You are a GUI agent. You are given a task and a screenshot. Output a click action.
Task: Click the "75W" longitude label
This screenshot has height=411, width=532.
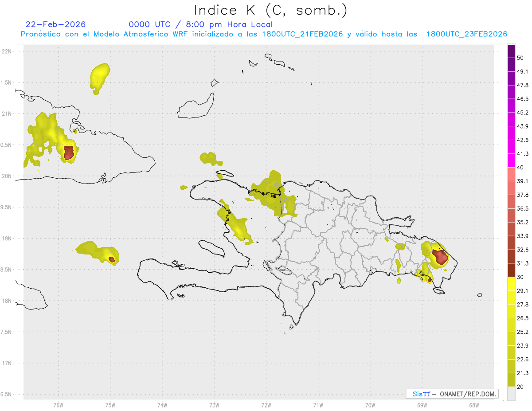[x=110, y=405]
